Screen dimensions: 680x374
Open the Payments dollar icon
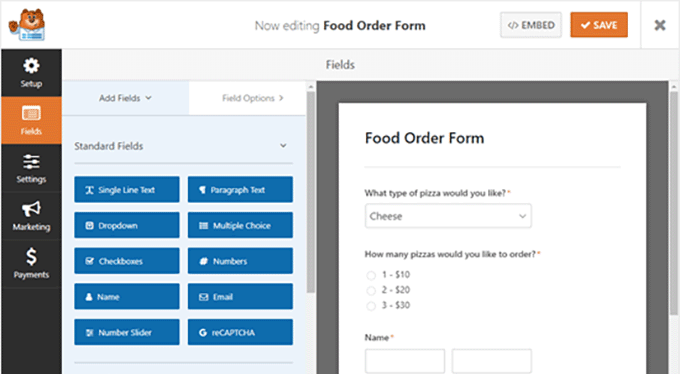[x=31, y=256]
